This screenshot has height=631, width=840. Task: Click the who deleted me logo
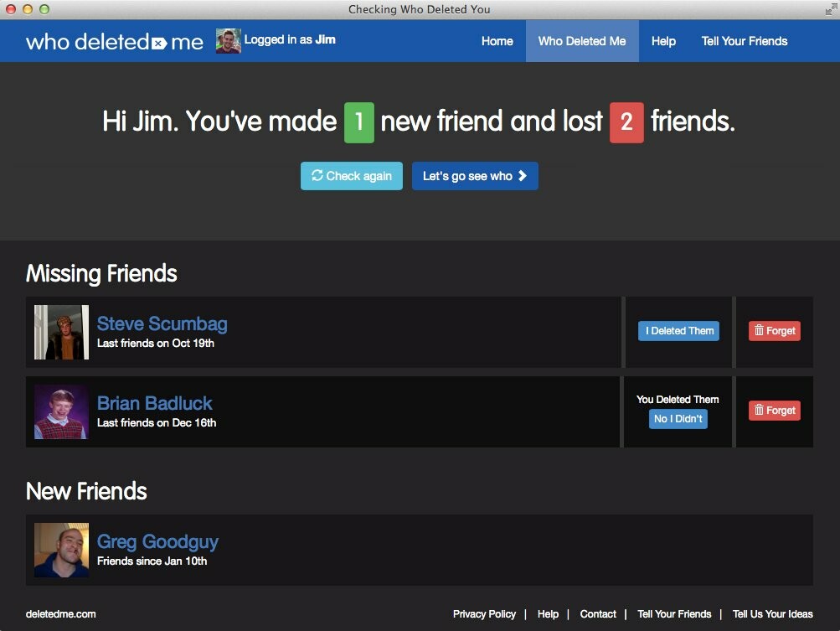click(x=115, y=41)
